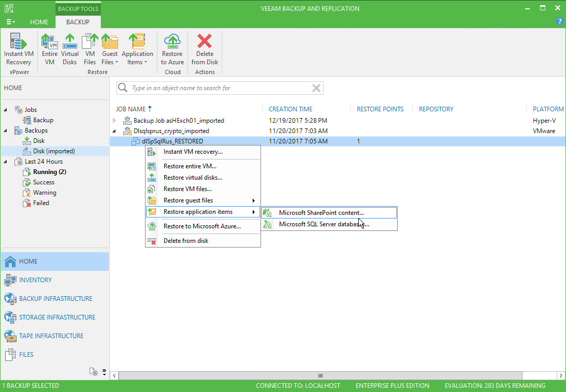566x392 pixels.
Task: Choose Delete from disk menu entry
Action: tap(203, 241)
